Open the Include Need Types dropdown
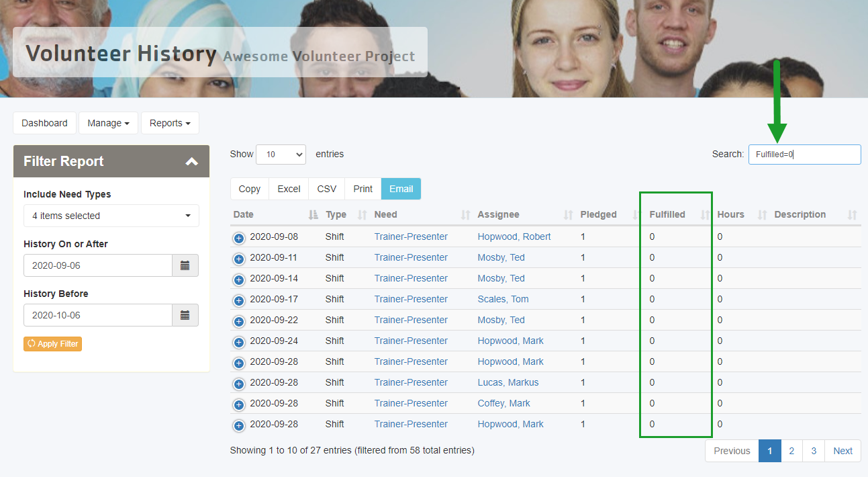This screenshot has height=477, width=868. coord(111,216)
